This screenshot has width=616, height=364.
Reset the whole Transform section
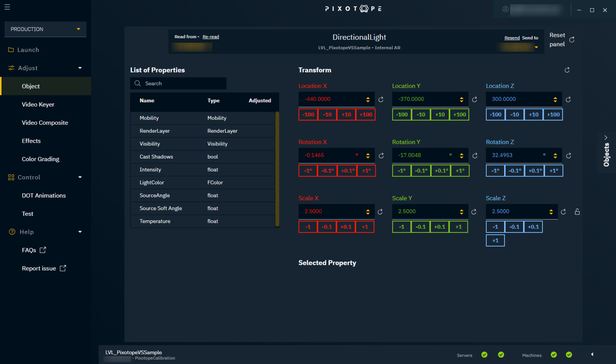(x=567, y=70)
